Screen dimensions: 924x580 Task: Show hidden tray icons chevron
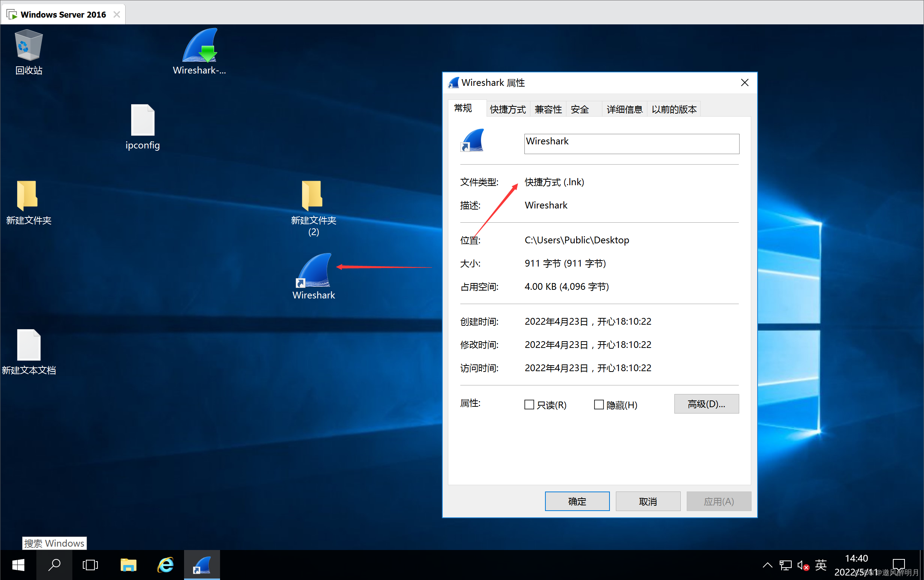pyautogui.click(x=767, y=565)
